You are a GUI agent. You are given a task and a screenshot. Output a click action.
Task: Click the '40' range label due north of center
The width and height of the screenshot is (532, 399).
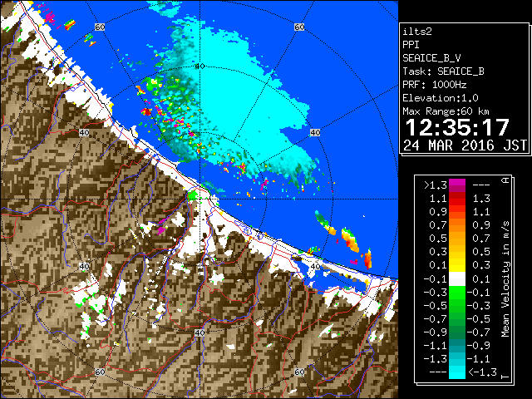(199, 66)
